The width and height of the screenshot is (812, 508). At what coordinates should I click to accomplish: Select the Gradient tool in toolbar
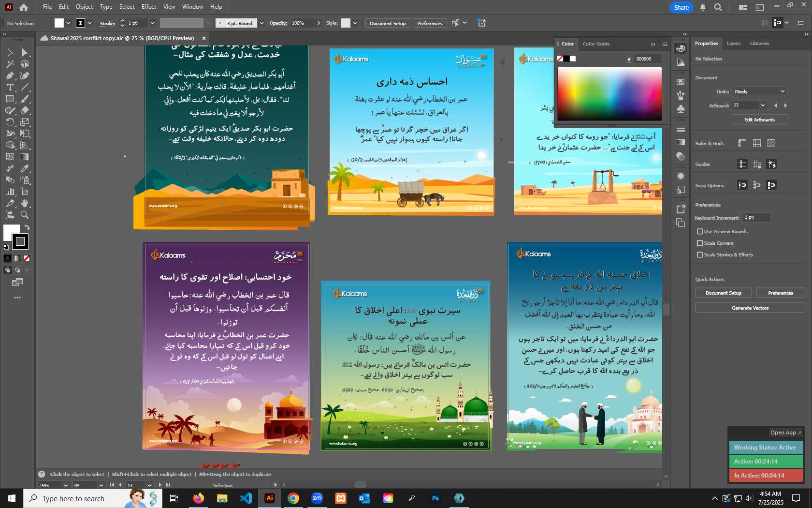pyautogui.click(x=25, y=157)
